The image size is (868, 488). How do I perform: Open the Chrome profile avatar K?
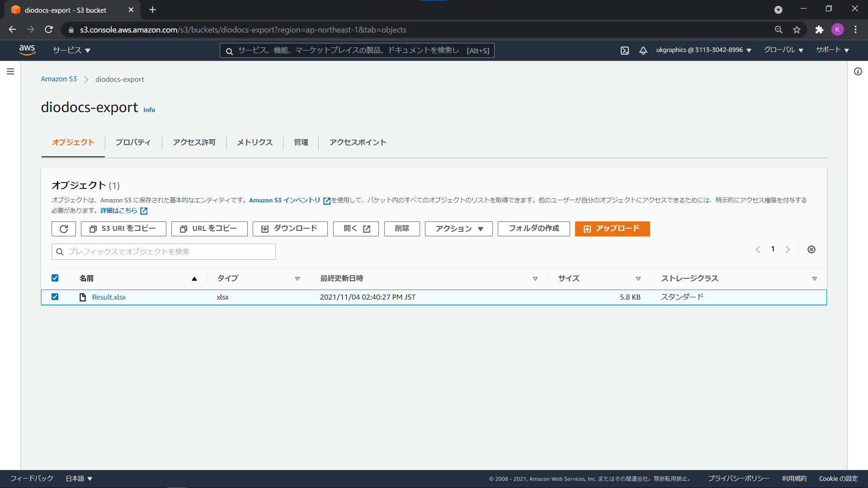tap(838, 30)
